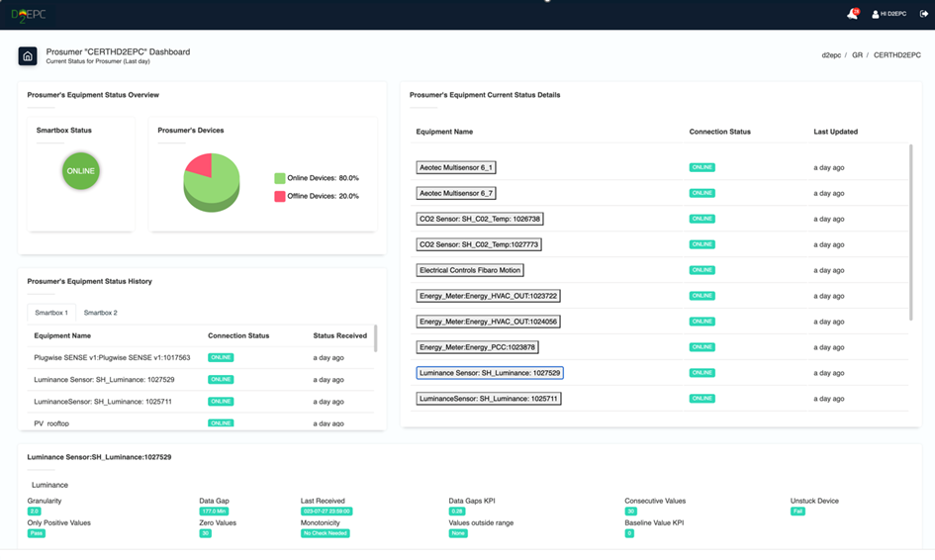Click the Online Devices green legend square
This screenshot has height=560, width=935.
click(x=280, y=178)
